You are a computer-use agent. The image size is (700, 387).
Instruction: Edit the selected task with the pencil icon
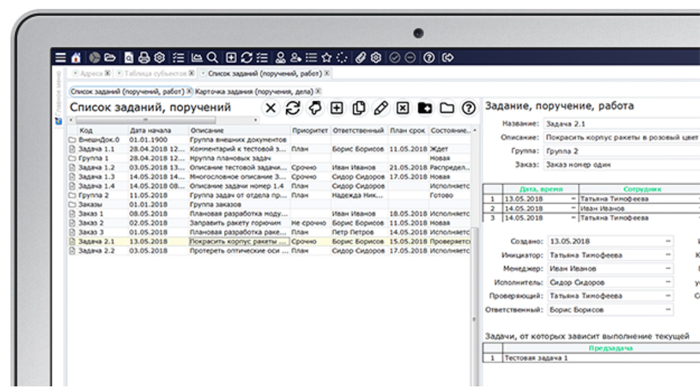pos(380,108)
